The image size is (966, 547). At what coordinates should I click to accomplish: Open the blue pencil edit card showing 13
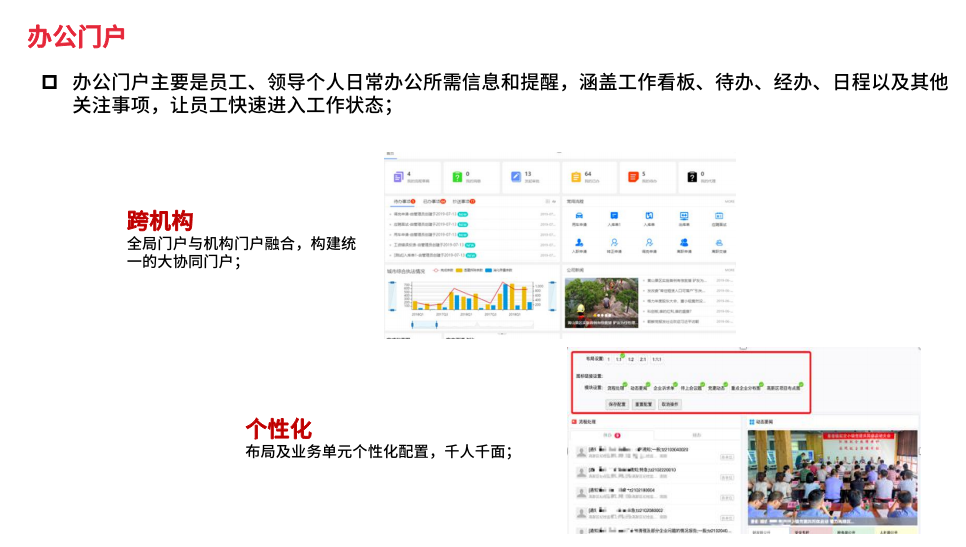point(516,177)
